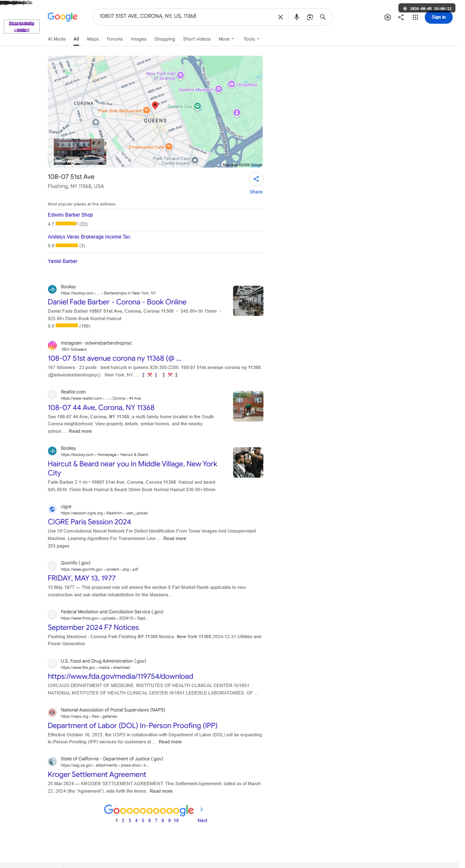Submit search with magnifier icon
Viewport: 465px width, 868px height.
click(323, 17)
